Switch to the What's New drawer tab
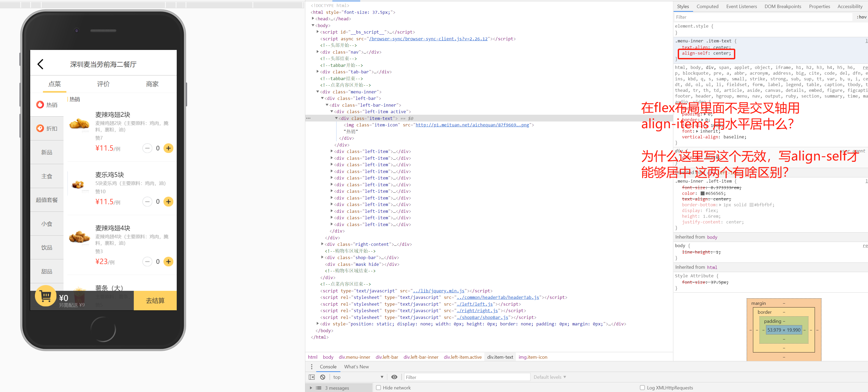 click(357, 367)
